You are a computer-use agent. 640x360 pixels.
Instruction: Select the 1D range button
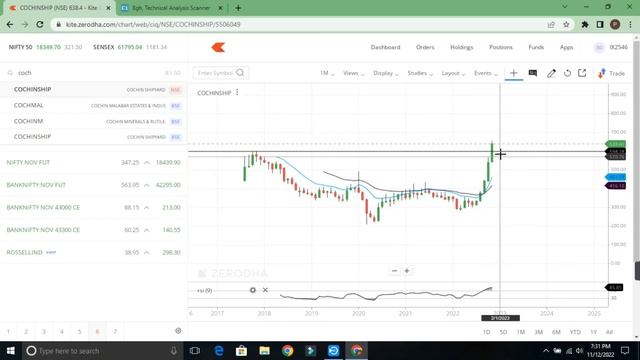(487, 332)
